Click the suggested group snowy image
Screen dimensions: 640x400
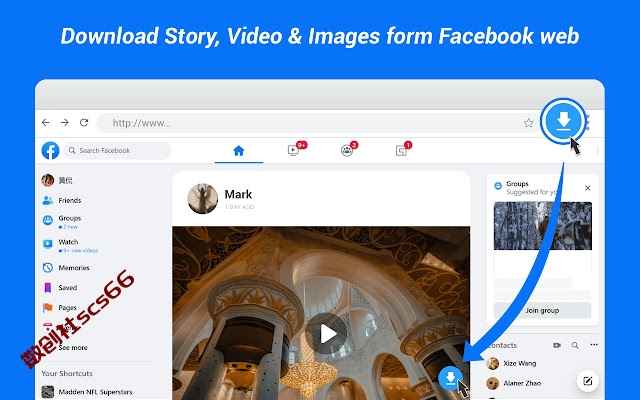[542, 226]
